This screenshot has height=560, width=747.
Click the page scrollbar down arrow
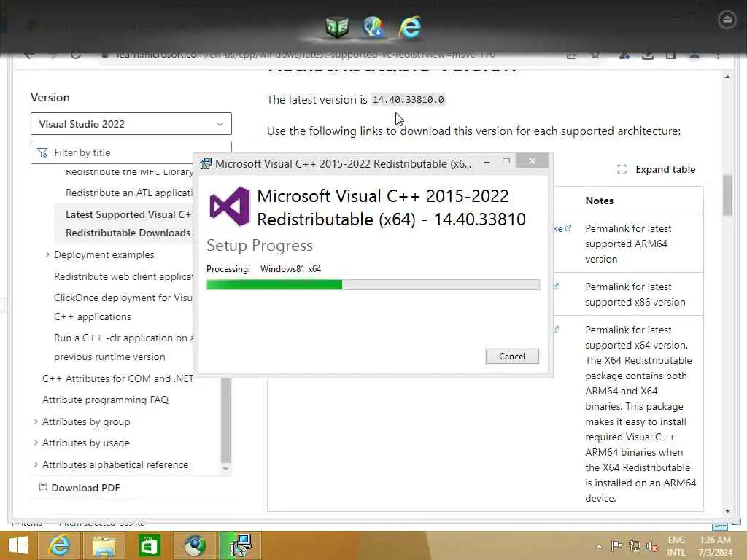pyautogui.click(x=727, y=511)
